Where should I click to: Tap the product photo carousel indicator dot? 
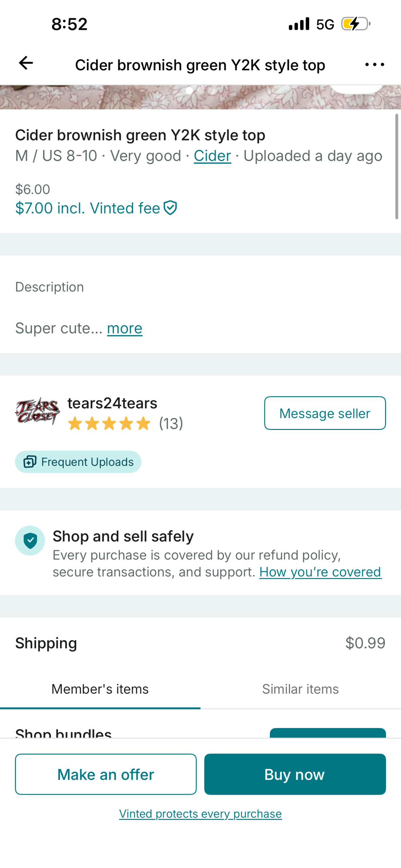[x=189, y=91]
